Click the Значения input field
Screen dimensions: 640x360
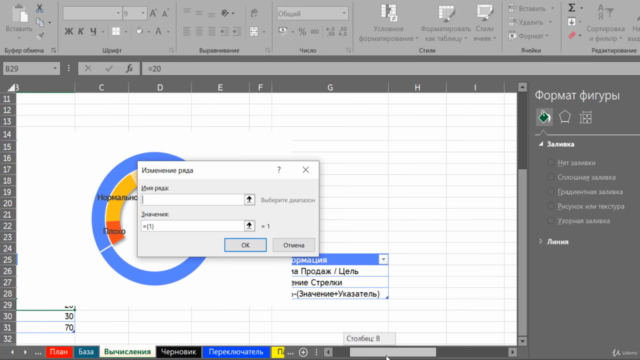point(193,226)
